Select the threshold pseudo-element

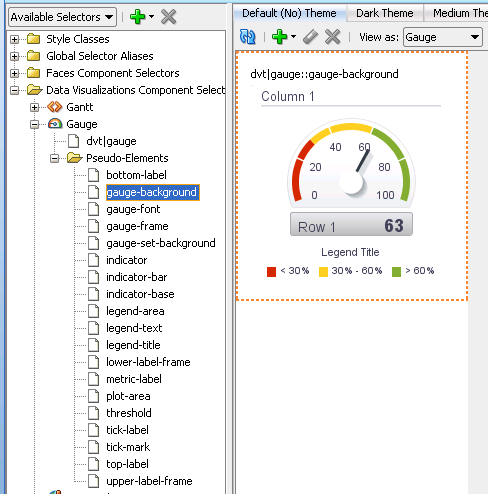[129, 413]
